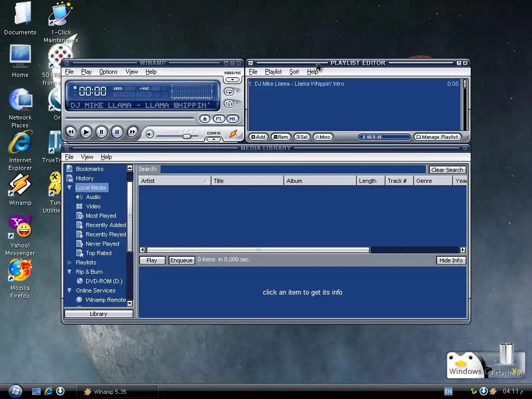532x399 pixels.
Task: Expand the VIDEO/VIS drawer arrow
Action: click(232, 79)
